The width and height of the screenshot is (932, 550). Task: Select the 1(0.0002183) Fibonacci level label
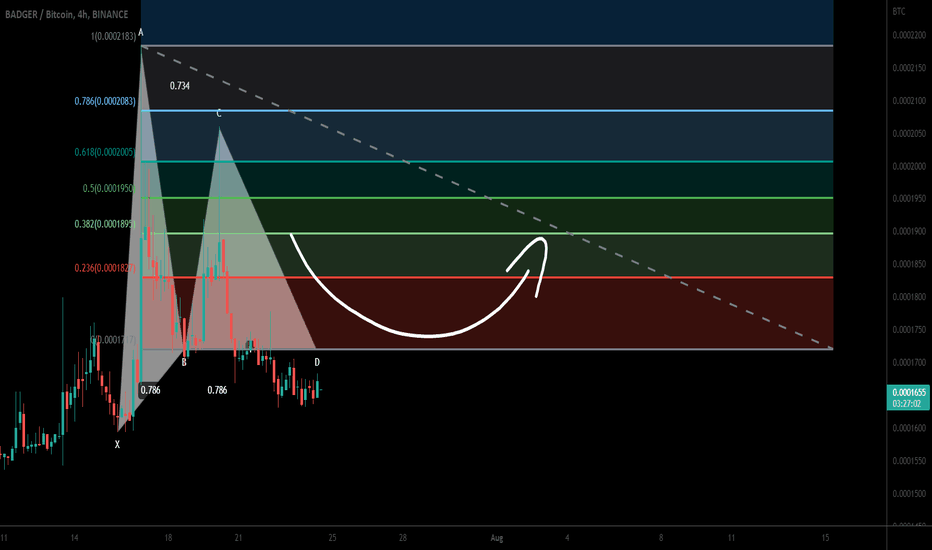click(114, 36)
